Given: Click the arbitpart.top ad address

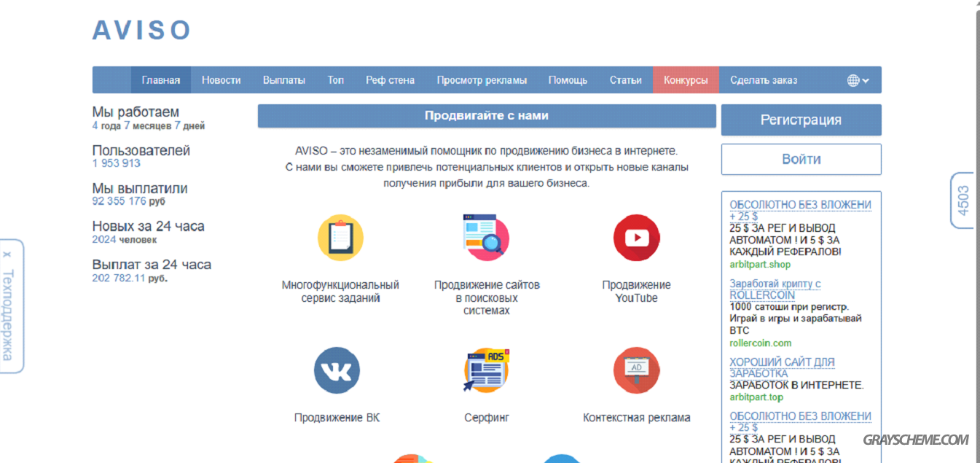Looking at the screenshot, I should [757, 397].
